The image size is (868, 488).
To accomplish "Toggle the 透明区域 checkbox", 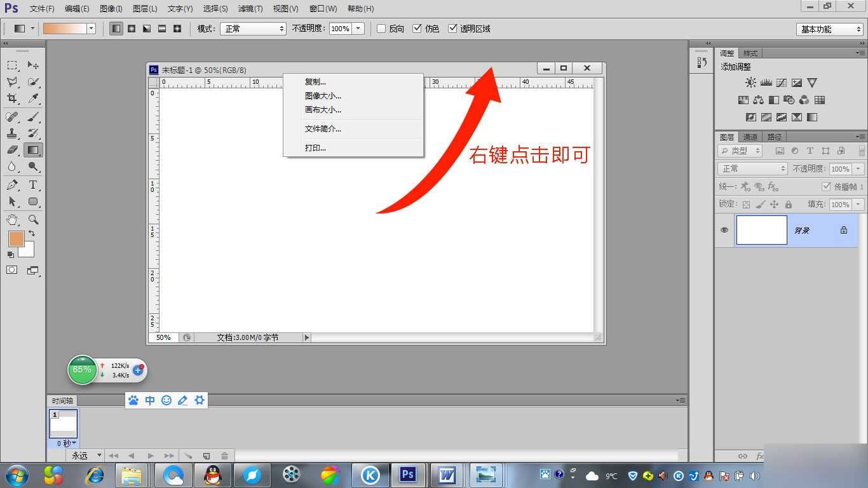I will pos(452,29).
